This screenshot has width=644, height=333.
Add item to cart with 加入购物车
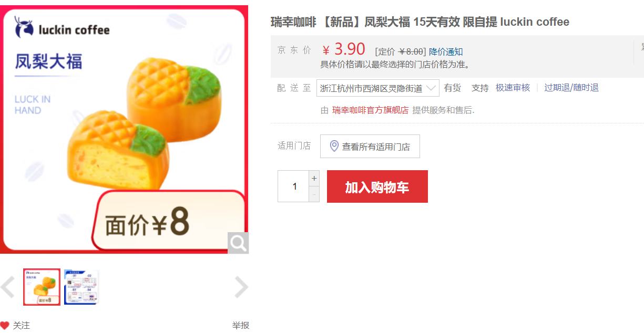coord(377,186)
